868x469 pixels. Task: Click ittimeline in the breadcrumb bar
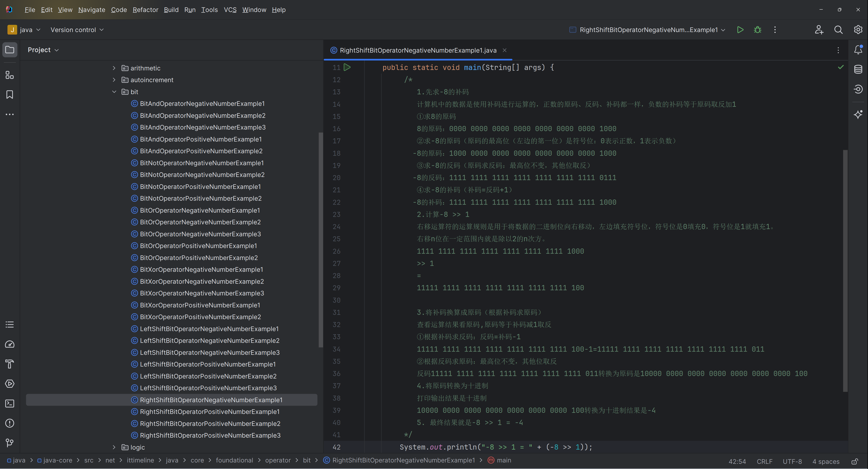(140, 460)
